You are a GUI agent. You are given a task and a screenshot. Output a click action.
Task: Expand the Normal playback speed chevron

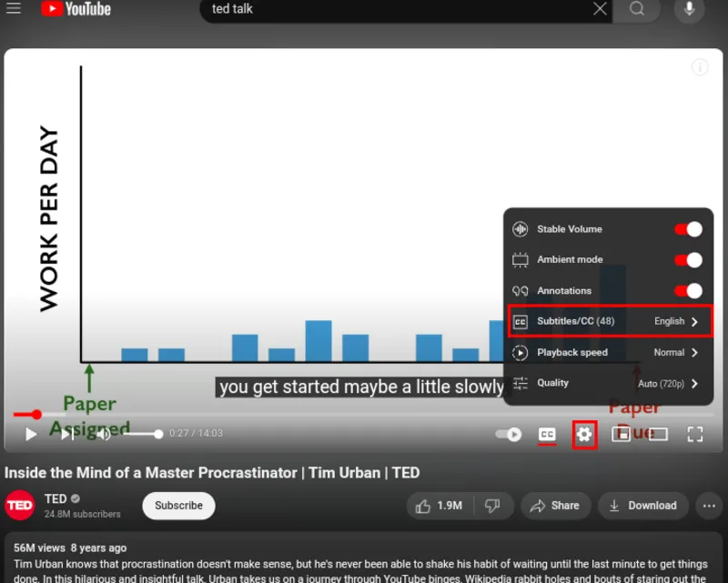tap(694, 353)
